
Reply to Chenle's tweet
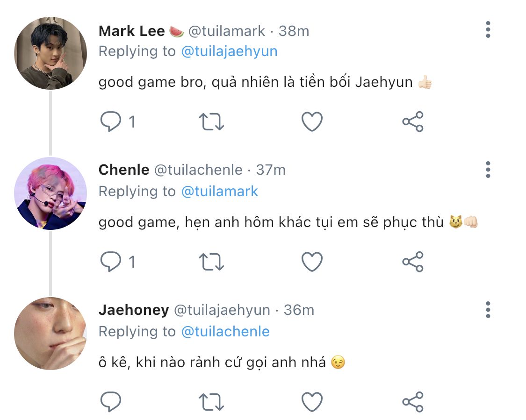point(111,262)
